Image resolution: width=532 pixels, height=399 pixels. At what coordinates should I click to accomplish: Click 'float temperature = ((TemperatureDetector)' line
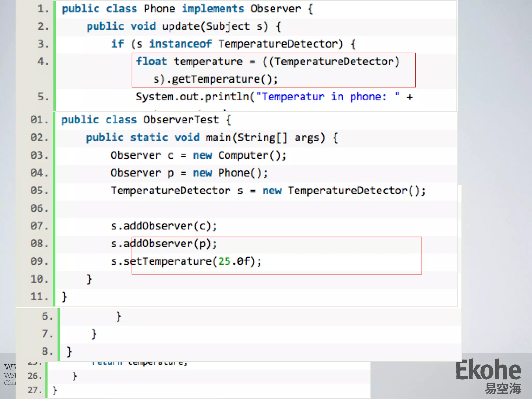tap(268, 62)
